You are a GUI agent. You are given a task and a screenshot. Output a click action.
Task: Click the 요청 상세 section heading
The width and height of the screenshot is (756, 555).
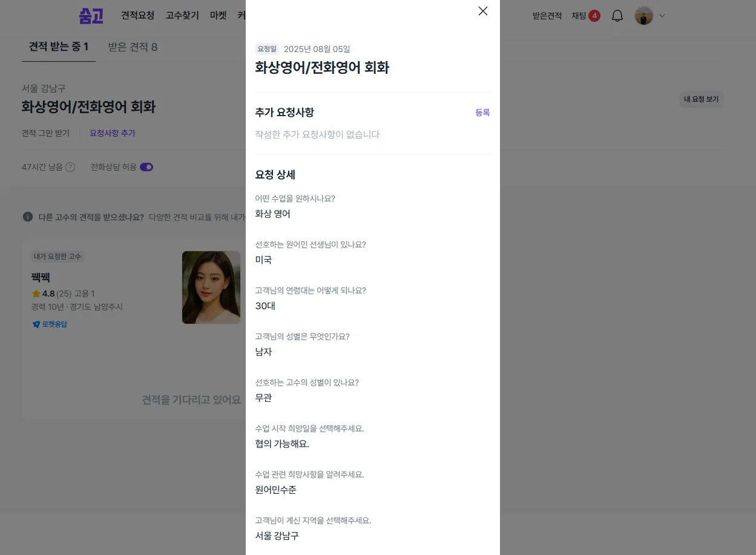275,175
